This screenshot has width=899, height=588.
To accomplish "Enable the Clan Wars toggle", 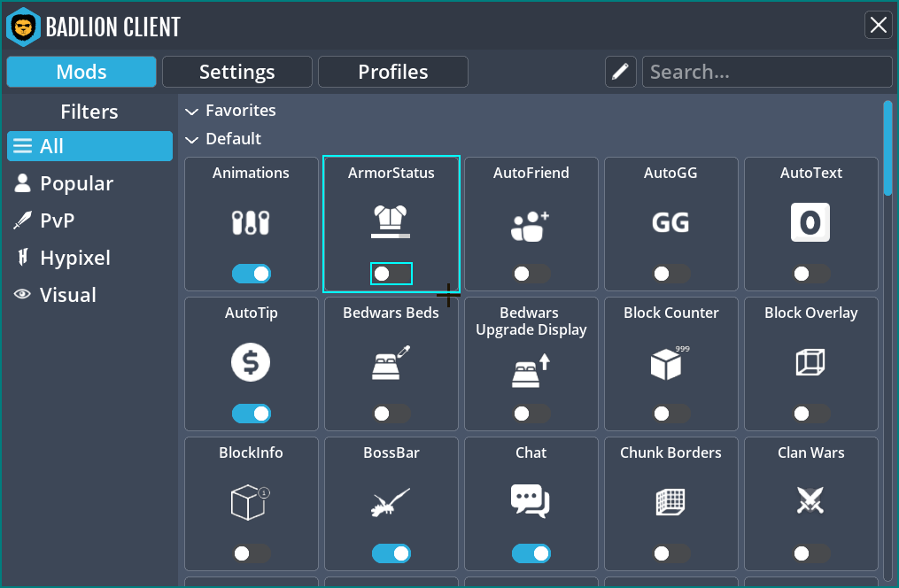I will (x=810, y=553).
